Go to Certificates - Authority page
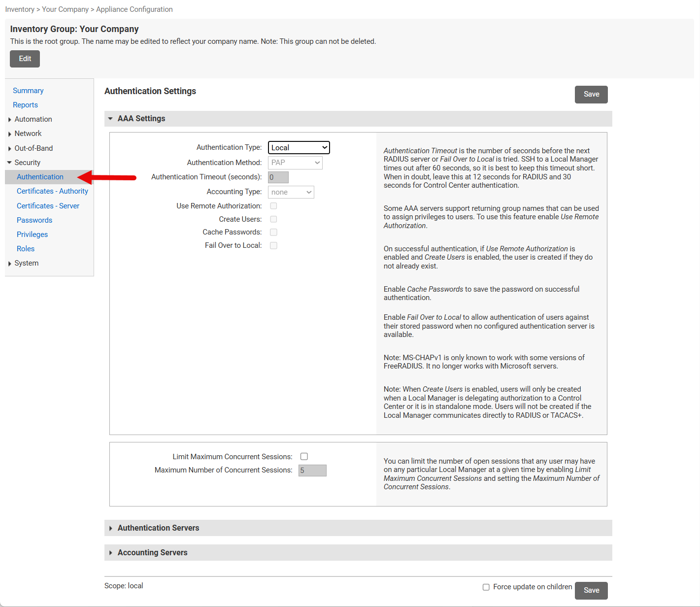This screenshot has height=607, width=700. (52, 191)
